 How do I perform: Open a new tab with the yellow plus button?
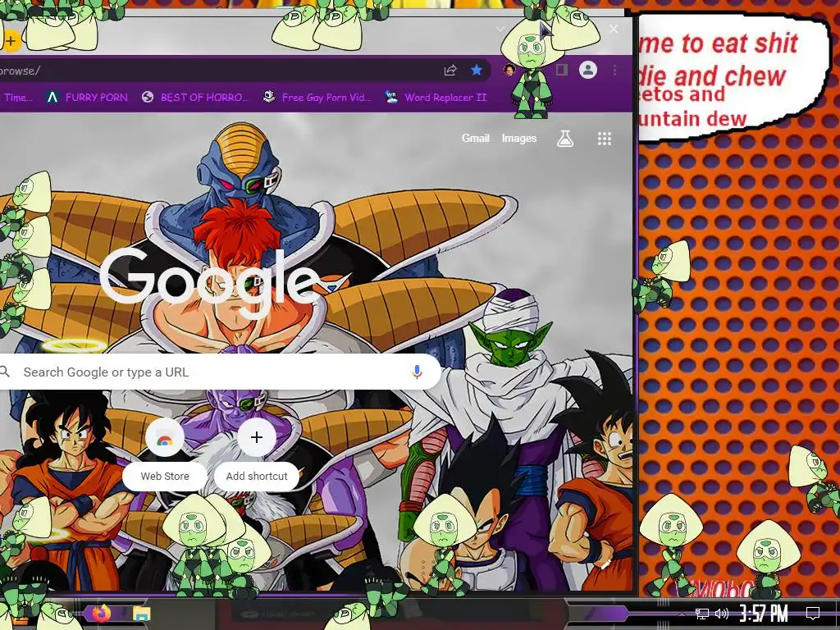pyautogui.click(x=11, y=41)
